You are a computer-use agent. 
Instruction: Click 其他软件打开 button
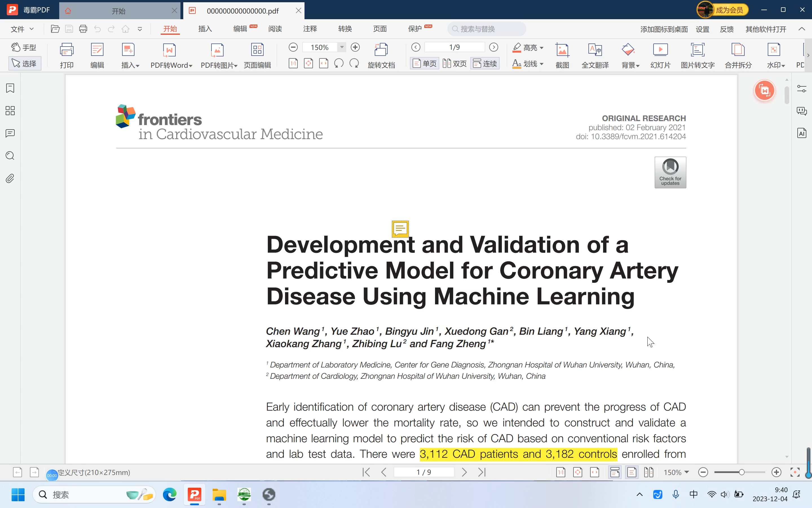coord(766,29)
